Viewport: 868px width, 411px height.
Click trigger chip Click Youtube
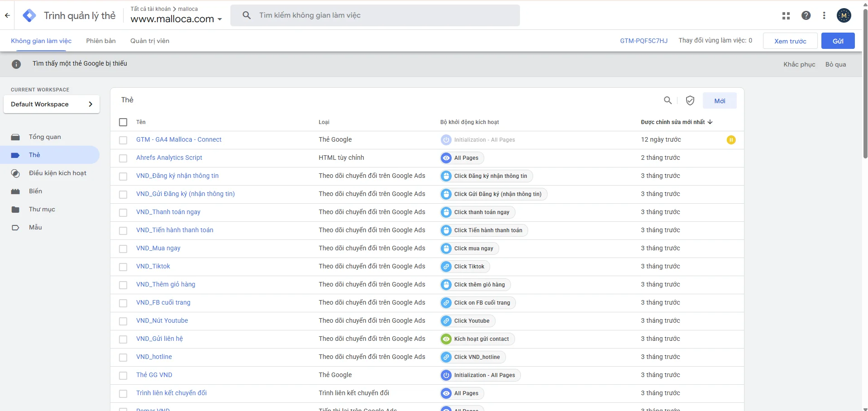pos(467,321)
